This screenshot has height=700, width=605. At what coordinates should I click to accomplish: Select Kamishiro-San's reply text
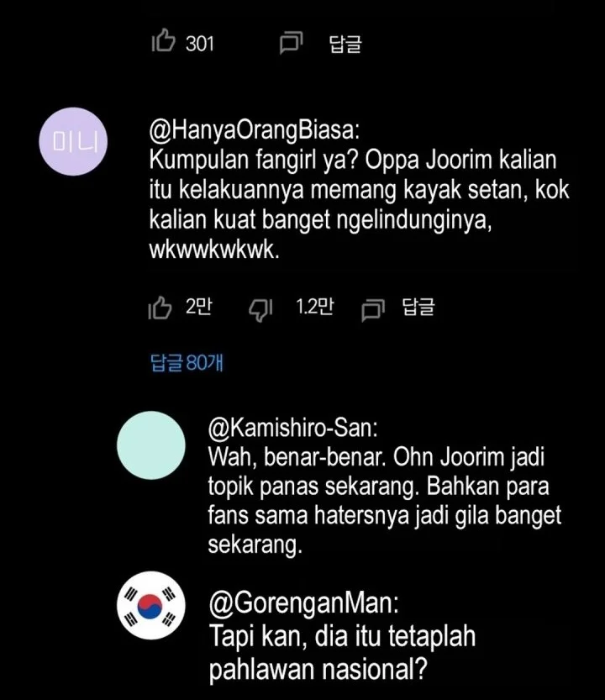[385, 501]
